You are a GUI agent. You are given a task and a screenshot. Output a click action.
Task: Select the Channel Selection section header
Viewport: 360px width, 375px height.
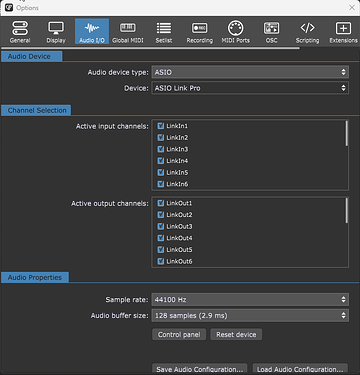pos(36,110)
